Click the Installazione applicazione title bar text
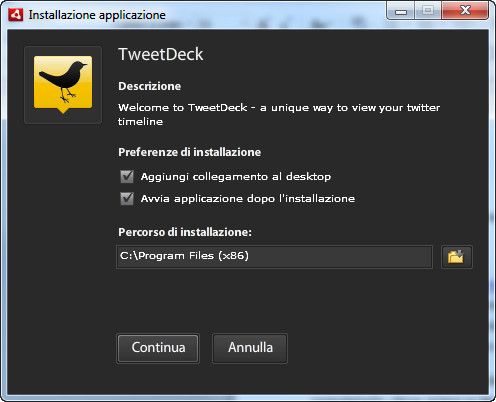The height and width of the screenshot is (402, 496). [x=97, y=15]
